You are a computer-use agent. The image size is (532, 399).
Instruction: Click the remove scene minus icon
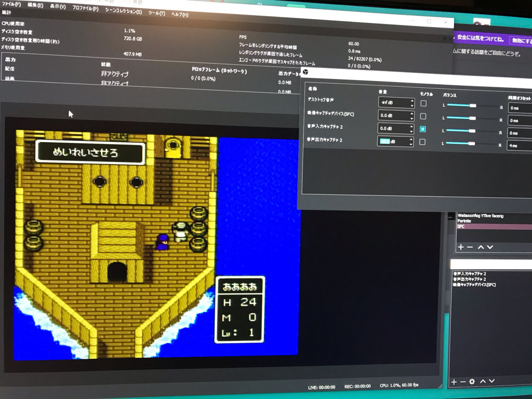click(470, 247)
